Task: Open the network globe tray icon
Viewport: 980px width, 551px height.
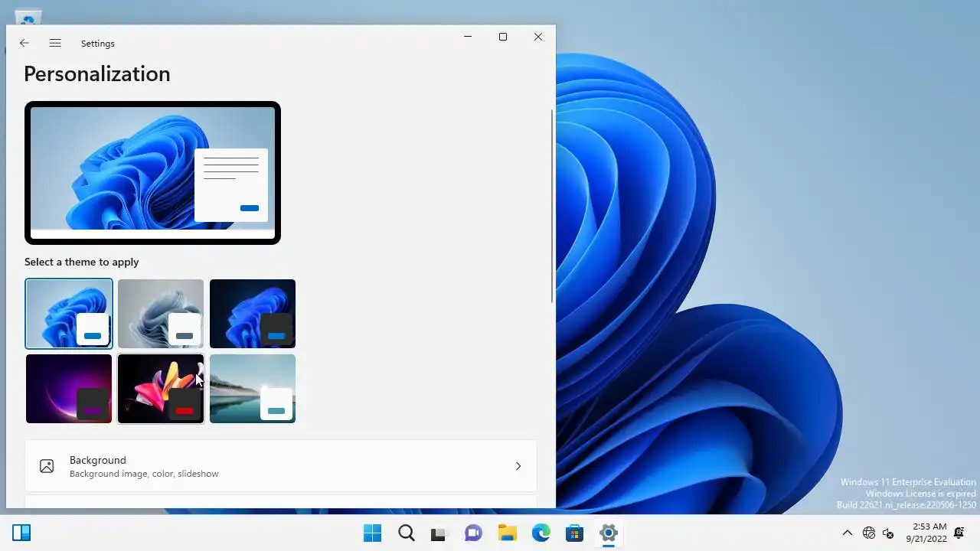Action: pyautogui.click(x=869, y=533)
